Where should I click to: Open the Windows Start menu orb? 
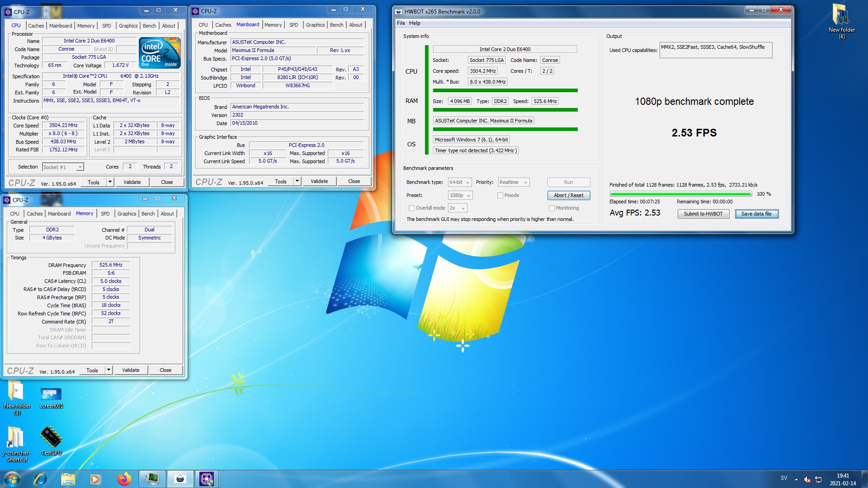(12, 479)
